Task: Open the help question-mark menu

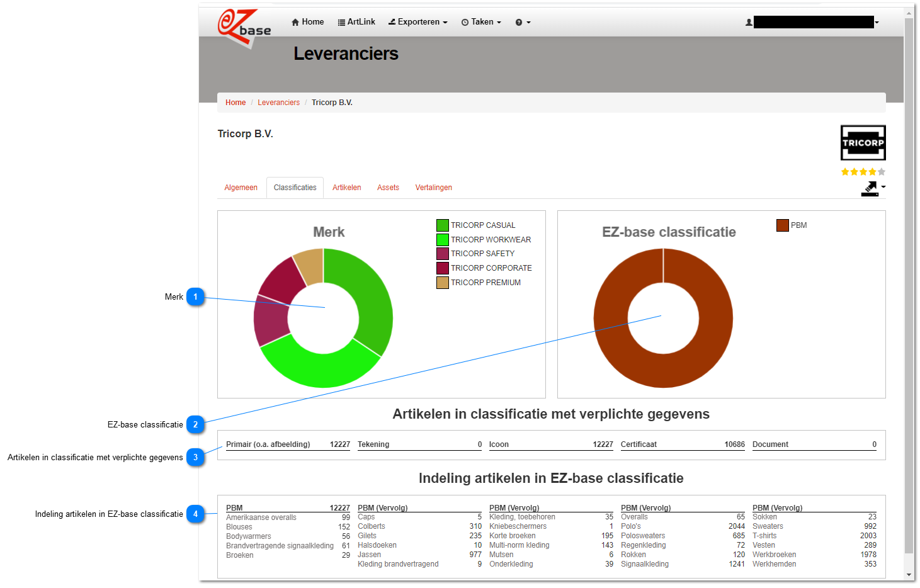Action: tap(523, 22)
